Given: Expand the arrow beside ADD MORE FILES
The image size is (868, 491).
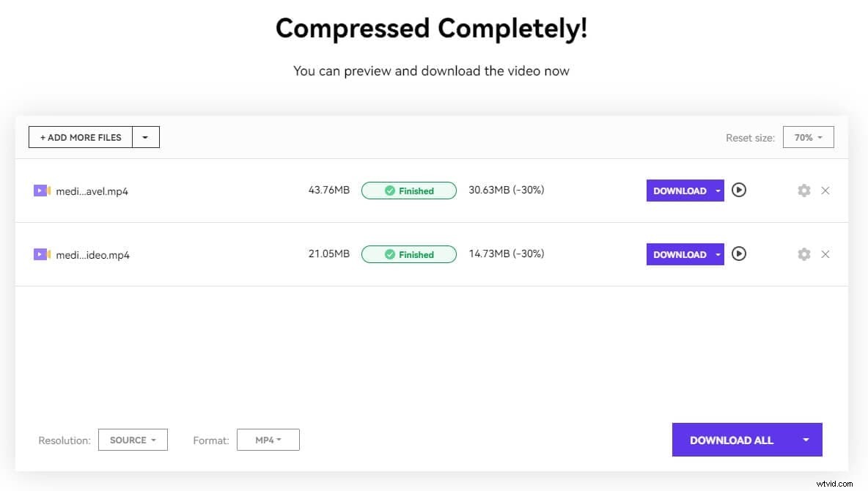Looking at the screenshot, I should click(x=145, y=137).
